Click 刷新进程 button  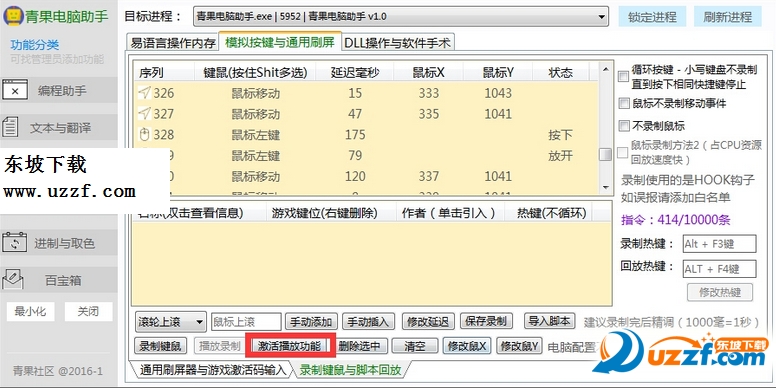[x=728, y=17]
